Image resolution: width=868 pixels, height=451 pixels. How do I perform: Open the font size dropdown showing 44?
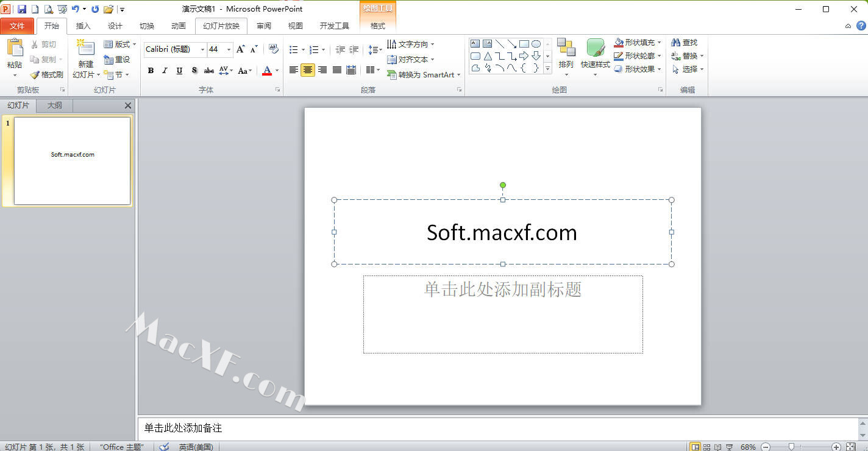[229, 49]
